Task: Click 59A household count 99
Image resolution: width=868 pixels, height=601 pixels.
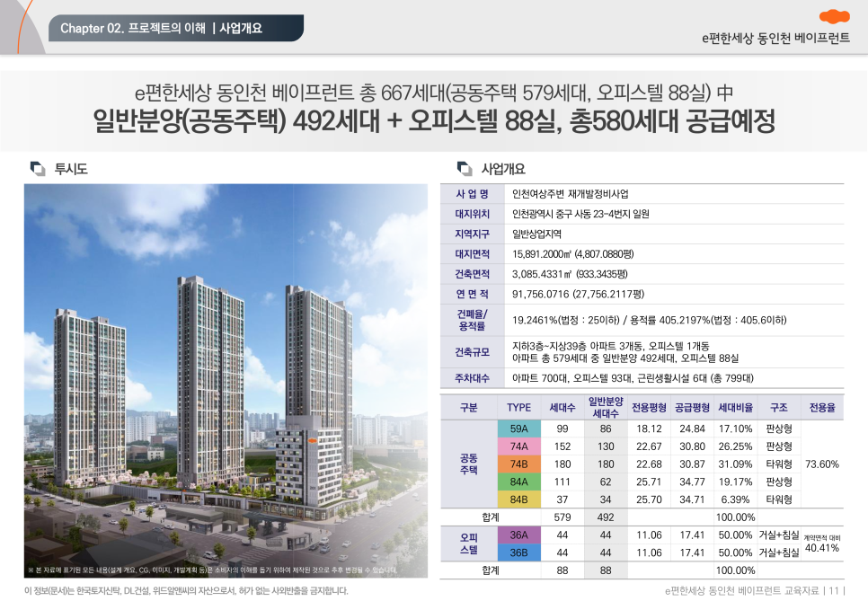Action: click(562, 429)
